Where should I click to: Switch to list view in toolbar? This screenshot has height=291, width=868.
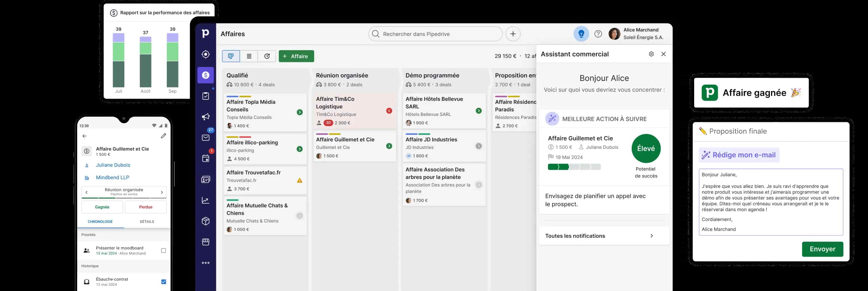[249, 56]
